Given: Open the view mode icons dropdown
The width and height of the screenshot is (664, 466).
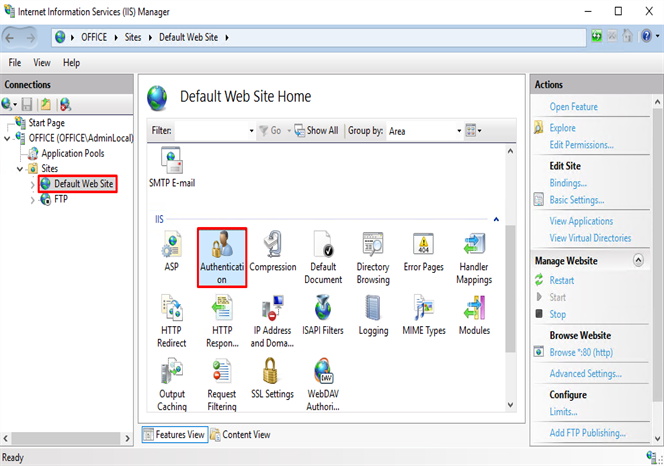Looking at the screenshot, I should tap(473, 130).
